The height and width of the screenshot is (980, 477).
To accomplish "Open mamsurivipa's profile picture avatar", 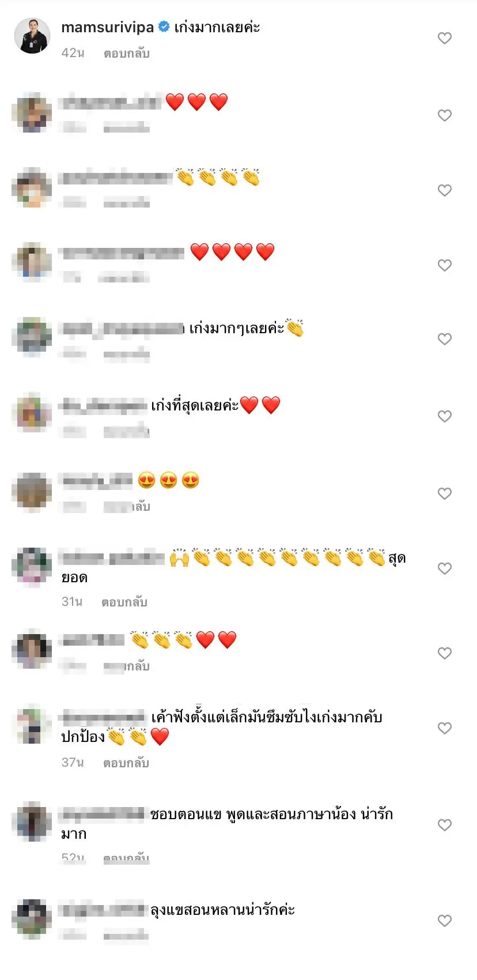I will tap(32, 36).
